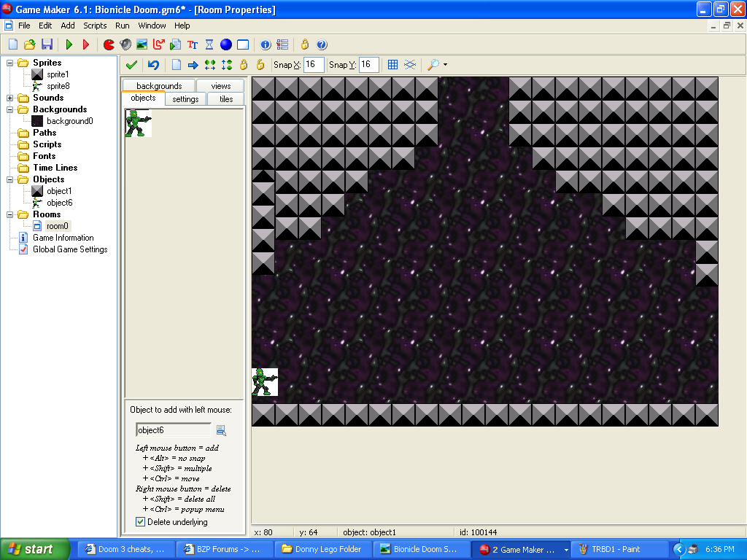Open help question mark icon
The image size is (747, 560).
[x=322, y=44]
